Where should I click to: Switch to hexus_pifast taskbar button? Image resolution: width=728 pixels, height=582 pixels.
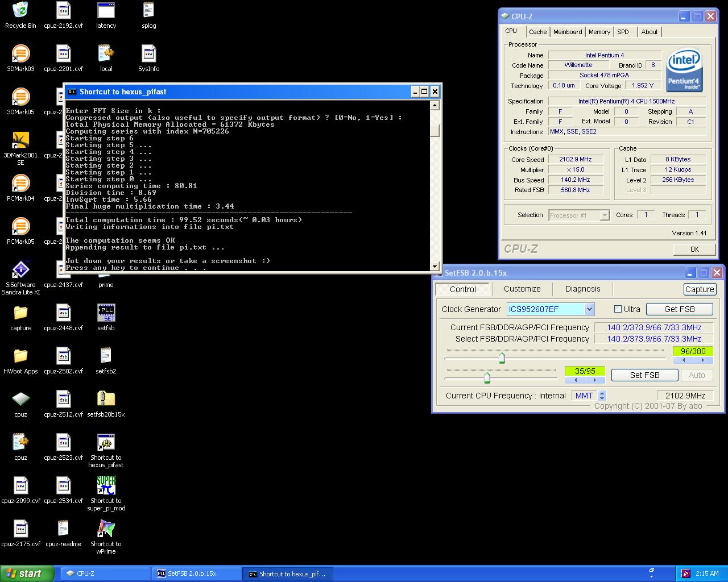pyautogui.click(x=288, y=574)
